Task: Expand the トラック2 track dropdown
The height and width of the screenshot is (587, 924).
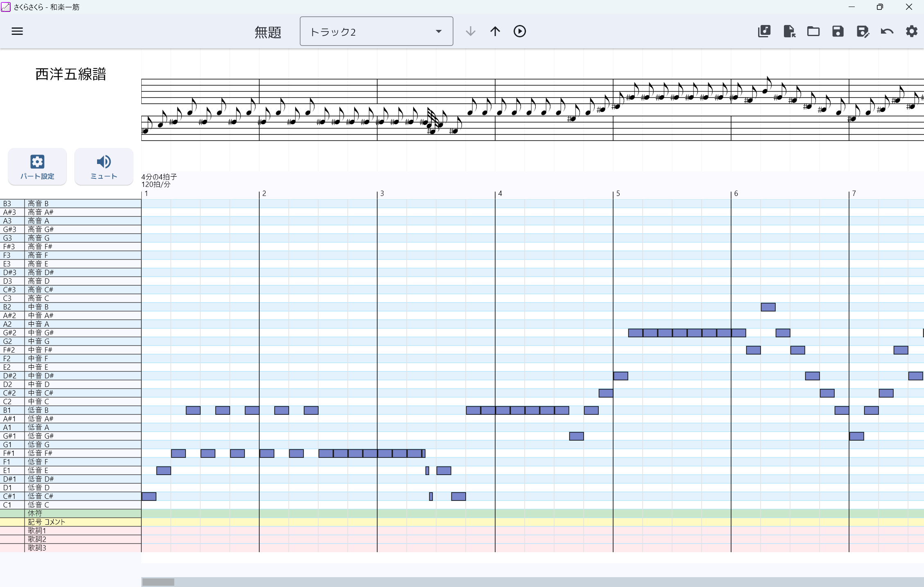Action: pyautogui.click(x=376, y=31)
